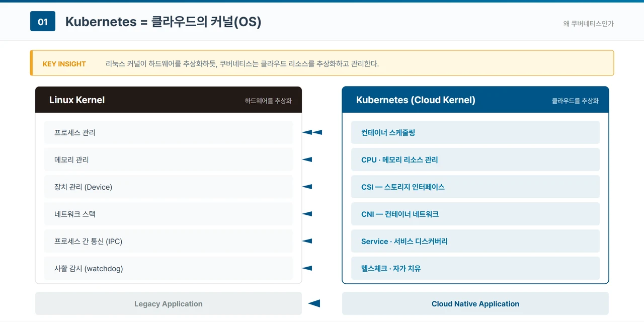Click the 'KEY INSIGHT' label
644x322 pixels.
tap(64, 64)
